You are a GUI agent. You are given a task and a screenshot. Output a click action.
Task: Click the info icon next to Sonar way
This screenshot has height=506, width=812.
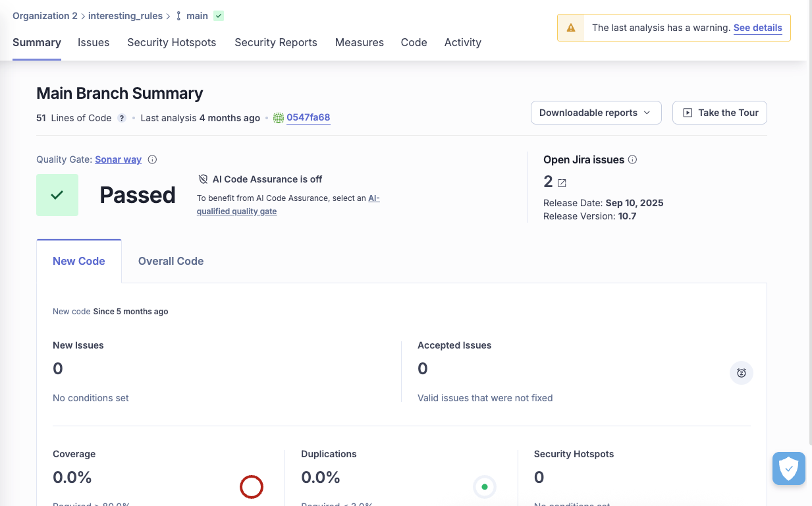[152, 159]
